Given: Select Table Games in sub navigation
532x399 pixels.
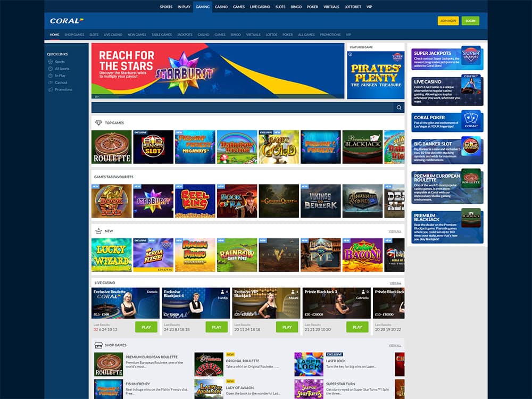Looking at the screenshot, I should (x=162, y=35).
